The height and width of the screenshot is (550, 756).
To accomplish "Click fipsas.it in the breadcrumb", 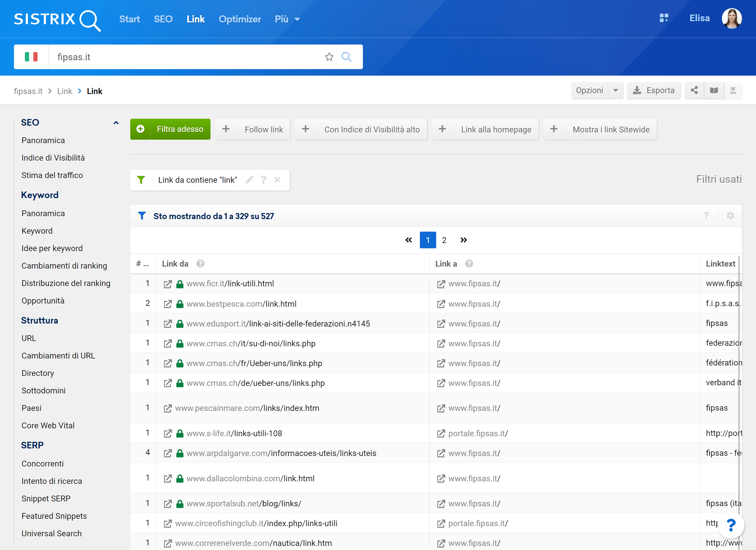I will point(28,91).
